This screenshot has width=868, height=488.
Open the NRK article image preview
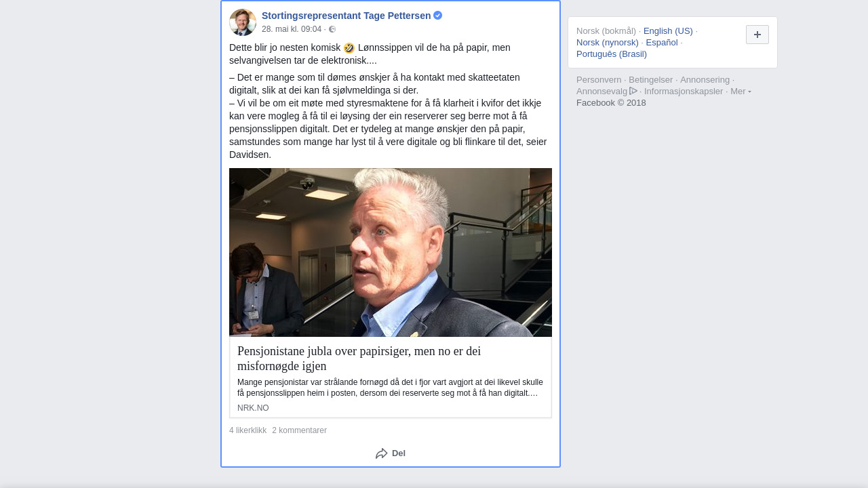pyautogui.click(x=391, y=252)
